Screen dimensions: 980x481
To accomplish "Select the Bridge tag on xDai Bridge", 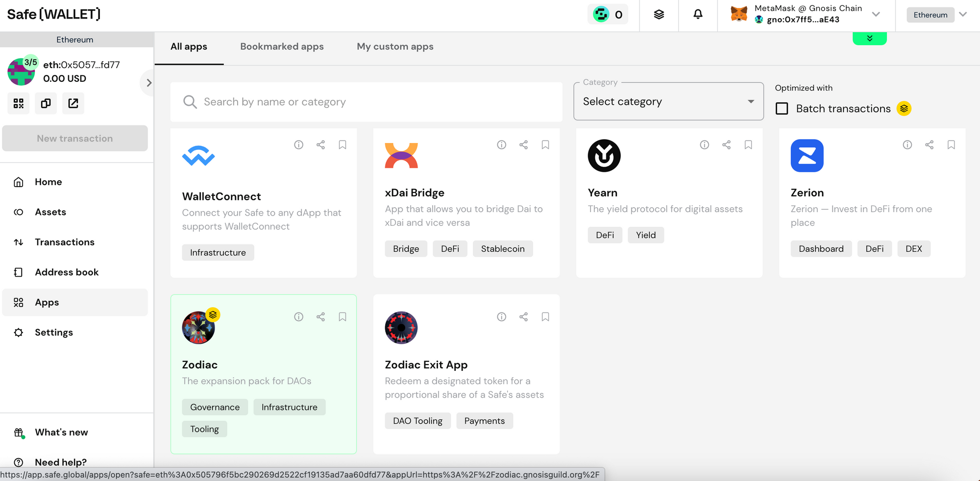I will [406, 249].
